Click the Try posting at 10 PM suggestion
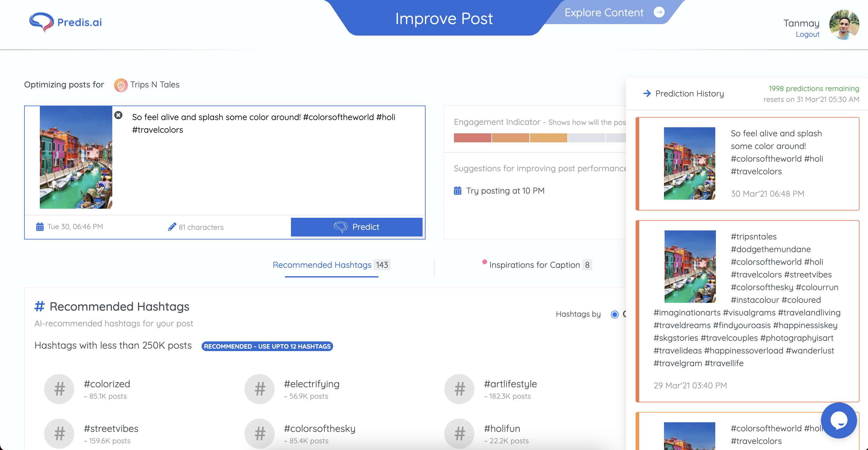 tap(505, 191)
